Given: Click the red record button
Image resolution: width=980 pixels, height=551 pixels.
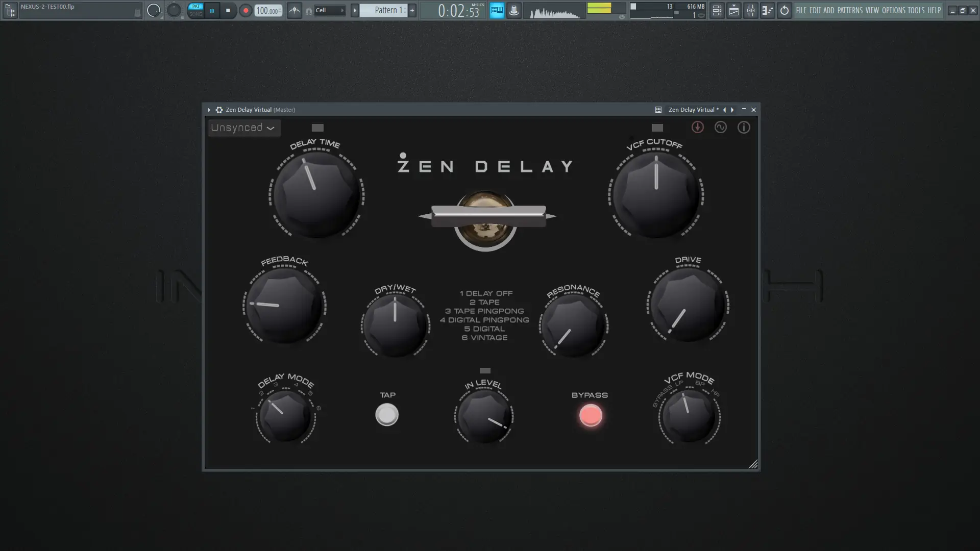Looking at the screenshot, I should [x=246, y=10].
